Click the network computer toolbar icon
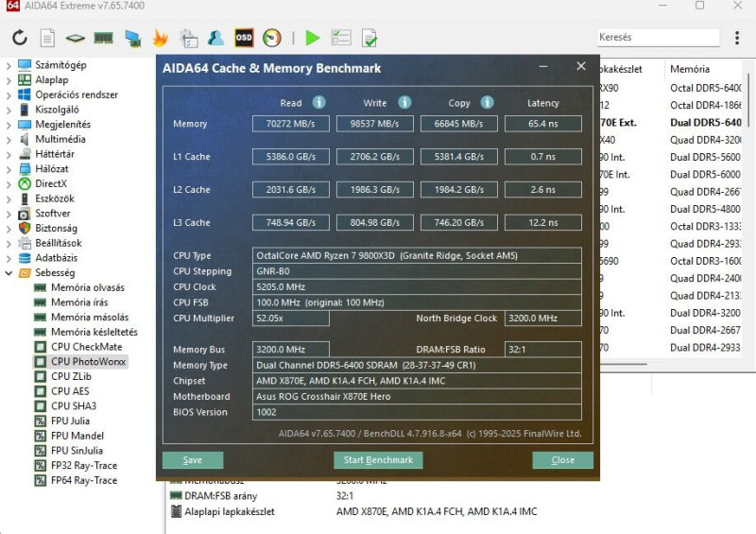Image resolution: width=756 pixels, height=534 pixels. 132,38
